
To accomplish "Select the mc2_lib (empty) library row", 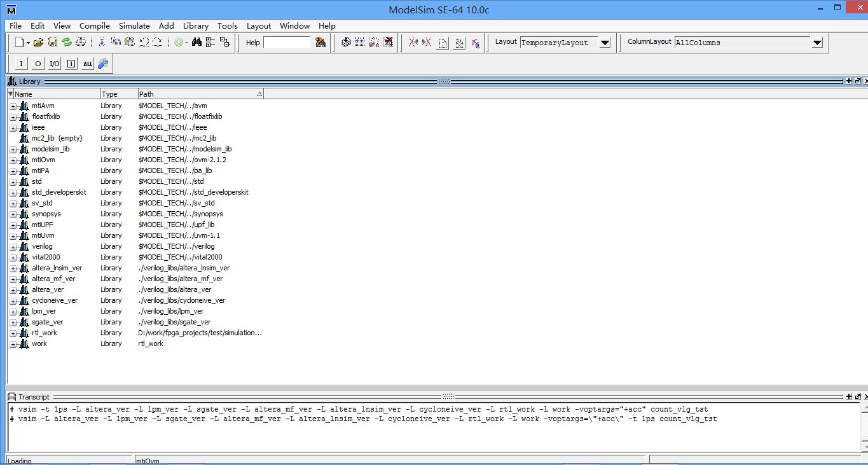I will 135,138.
